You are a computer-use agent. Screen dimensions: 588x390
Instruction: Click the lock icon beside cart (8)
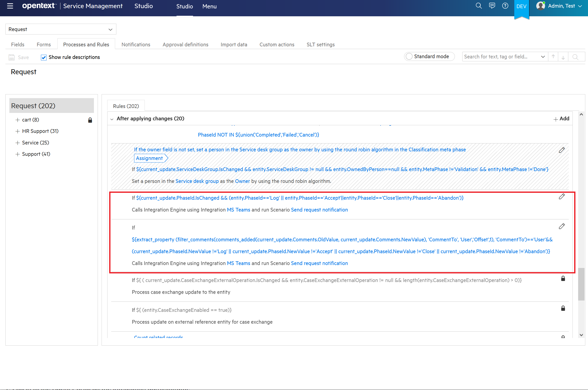pos(90,120)
